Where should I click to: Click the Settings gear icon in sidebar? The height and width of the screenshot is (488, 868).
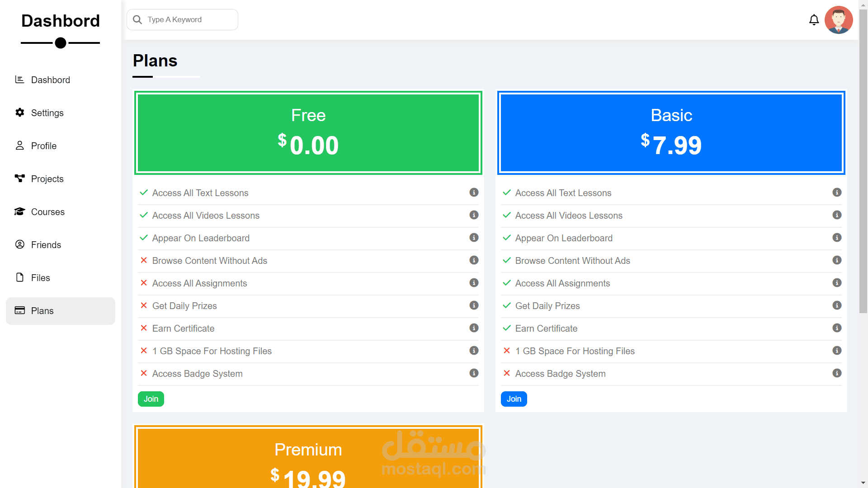tap(19, 113)
